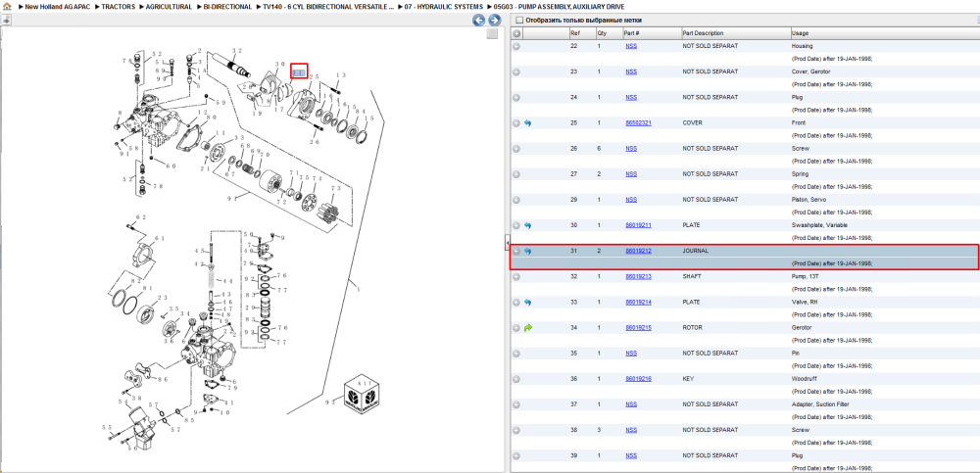Click the blue forward arrow above diagram

(494, 20)
